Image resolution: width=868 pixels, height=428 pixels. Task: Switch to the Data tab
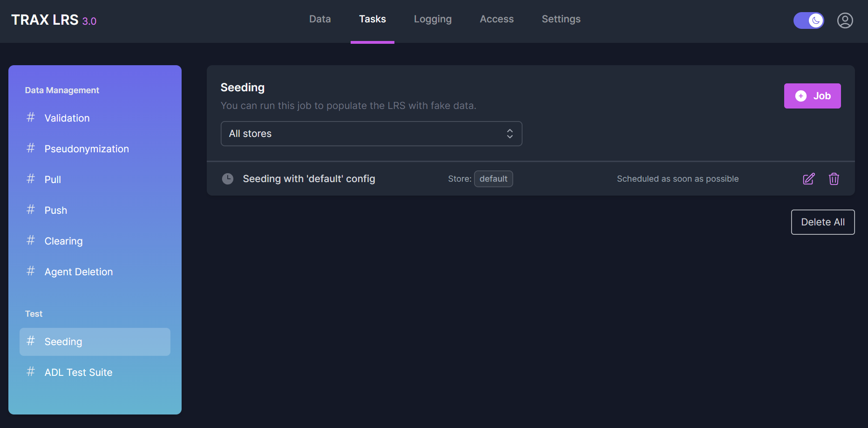(x=320, y=19)
